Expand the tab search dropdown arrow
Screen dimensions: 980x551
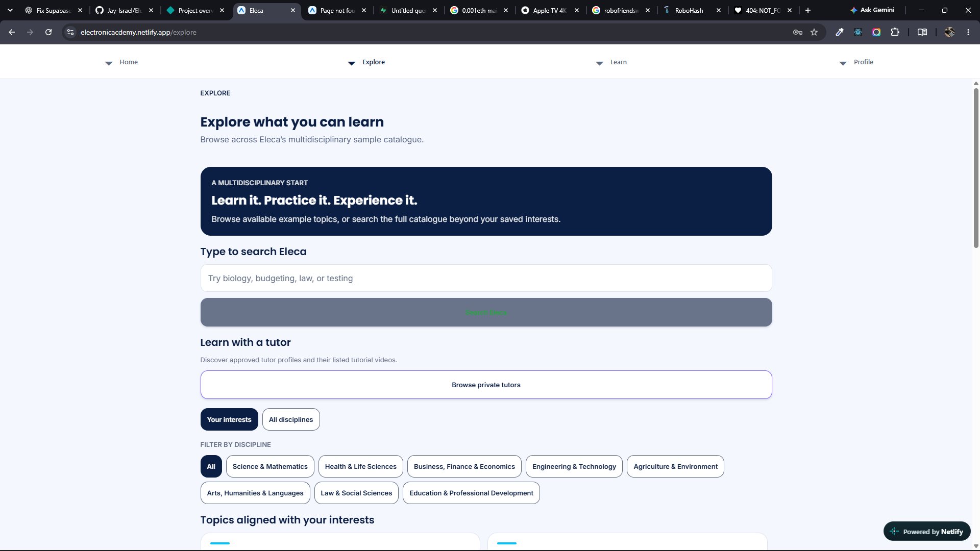10,10
